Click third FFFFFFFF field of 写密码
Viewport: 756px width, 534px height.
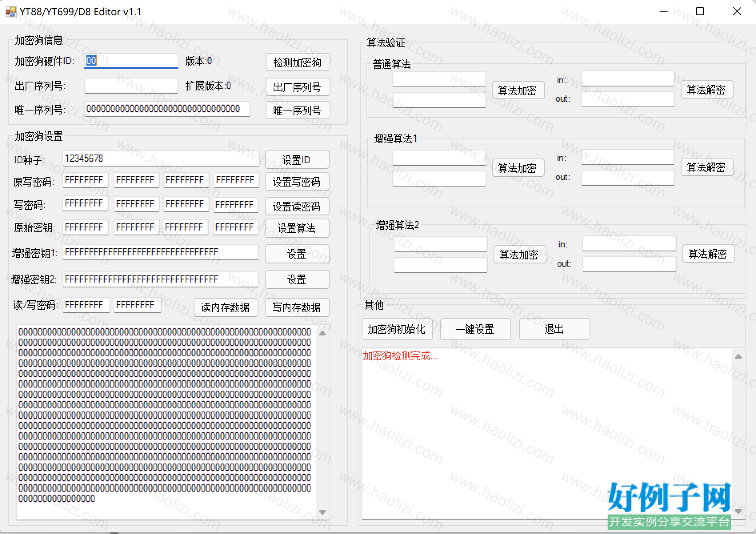[x=186, y=204]
